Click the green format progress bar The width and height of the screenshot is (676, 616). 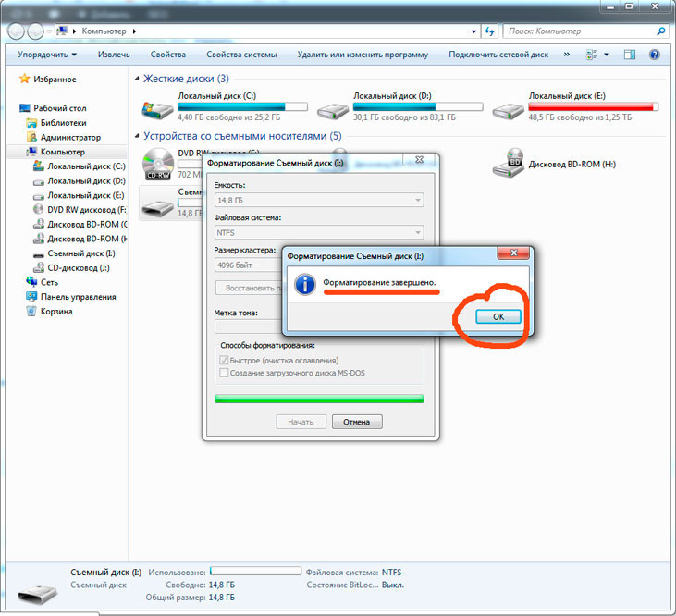click(319, 399)
